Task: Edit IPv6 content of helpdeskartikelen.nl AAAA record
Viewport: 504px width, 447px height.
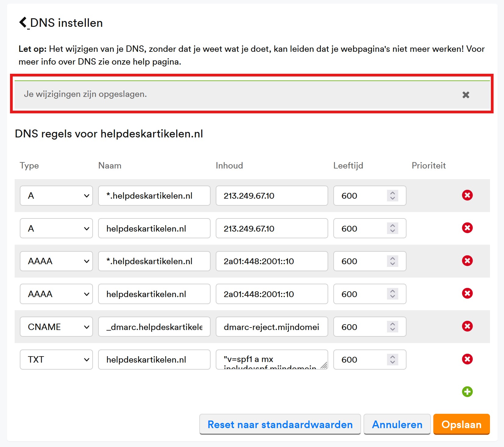Action: pyautogui.click(x=272, y=294)
